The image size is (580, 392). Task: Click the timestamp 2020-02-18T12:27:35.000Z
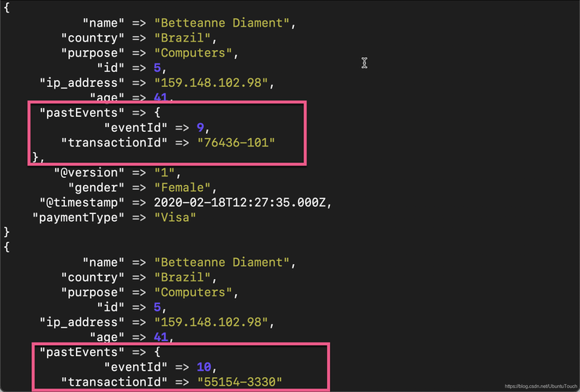[240, 202]
